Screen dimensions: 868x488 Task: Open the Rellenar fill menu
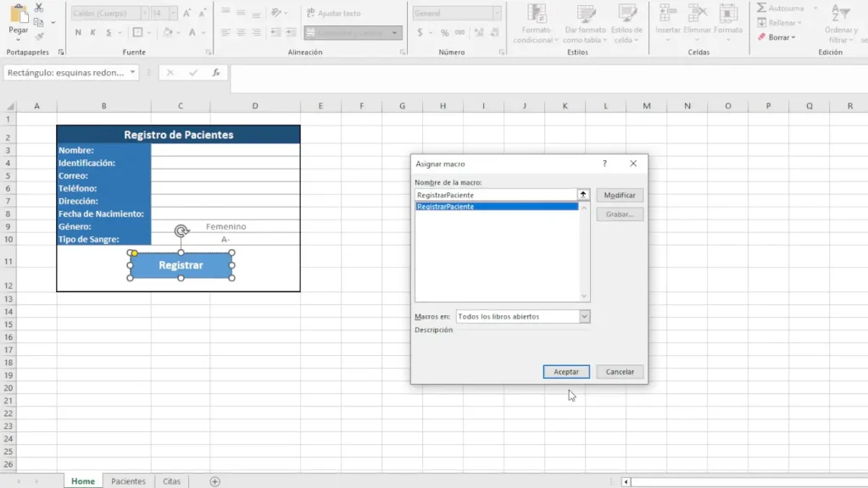click(780, 23)
